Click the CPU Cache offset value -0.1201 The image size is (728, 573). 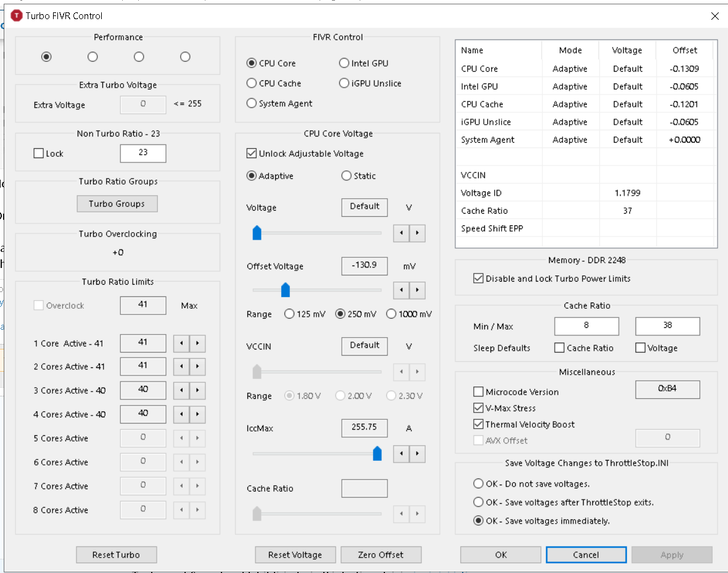click(684, 104)
